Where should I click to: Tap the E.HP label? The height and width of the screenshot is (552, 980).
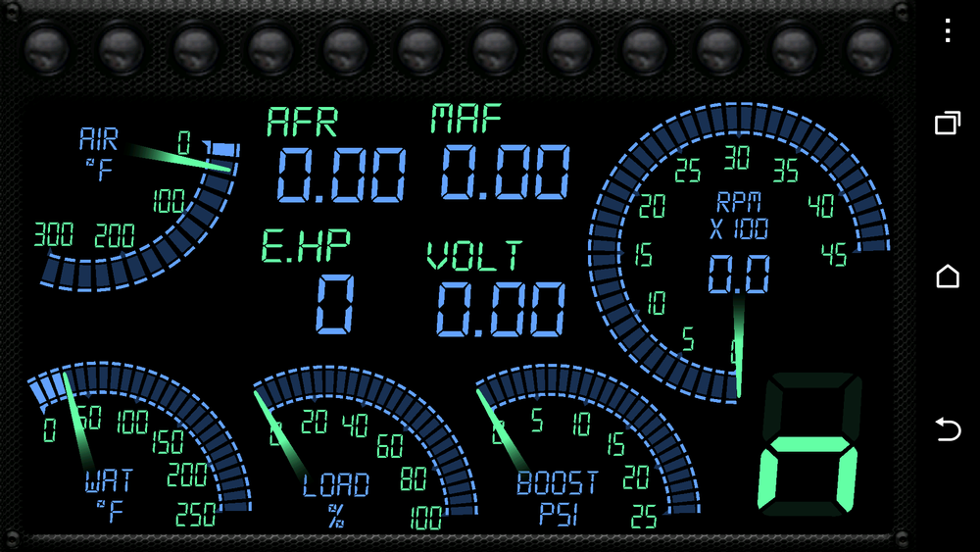(x=306, y=245)
